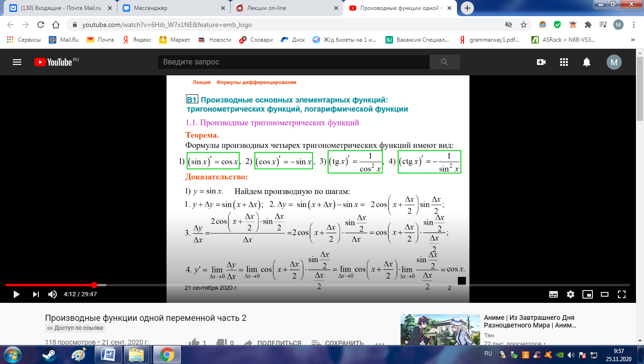Click the address bar URL
The width and height of the screenshot is (644, 364).
167,25
